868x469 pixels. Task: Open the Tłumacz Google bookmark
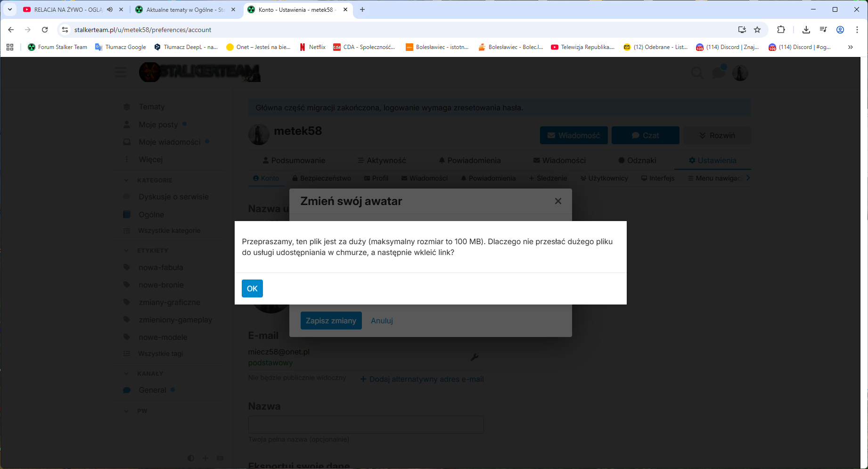121,47
